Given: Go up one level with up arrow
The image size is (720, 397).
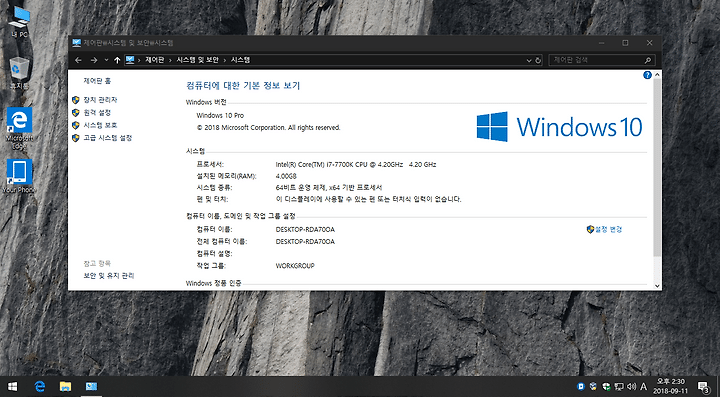Looking at the screenshot, I should click(117, 60).
